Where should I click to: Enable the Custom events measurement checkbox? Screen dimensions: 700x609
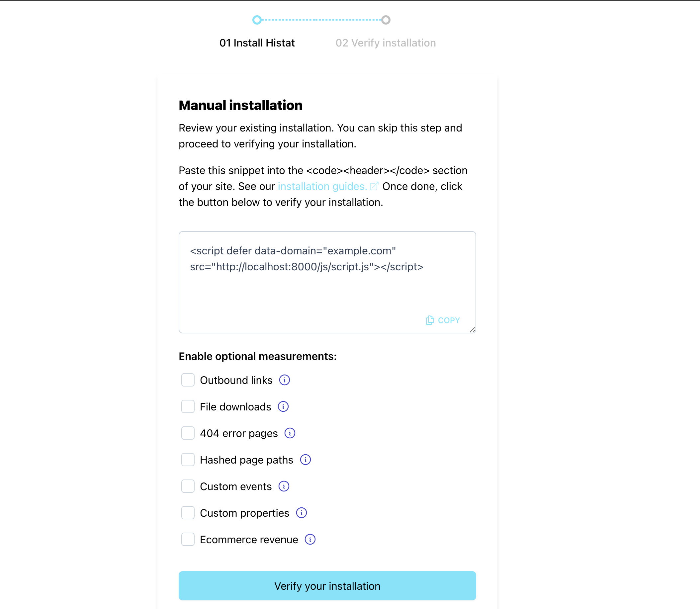187,486
